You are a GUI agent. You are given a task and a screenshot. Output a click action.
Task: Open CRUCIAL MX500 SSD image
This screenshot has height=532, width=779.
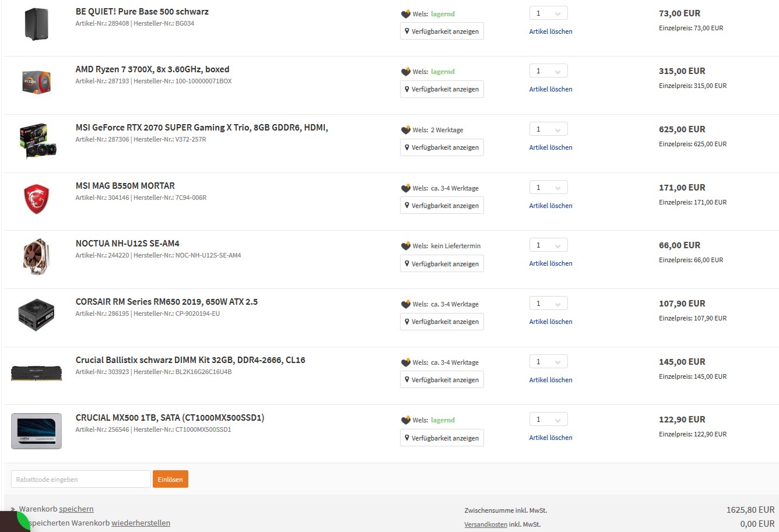(36, 431)
